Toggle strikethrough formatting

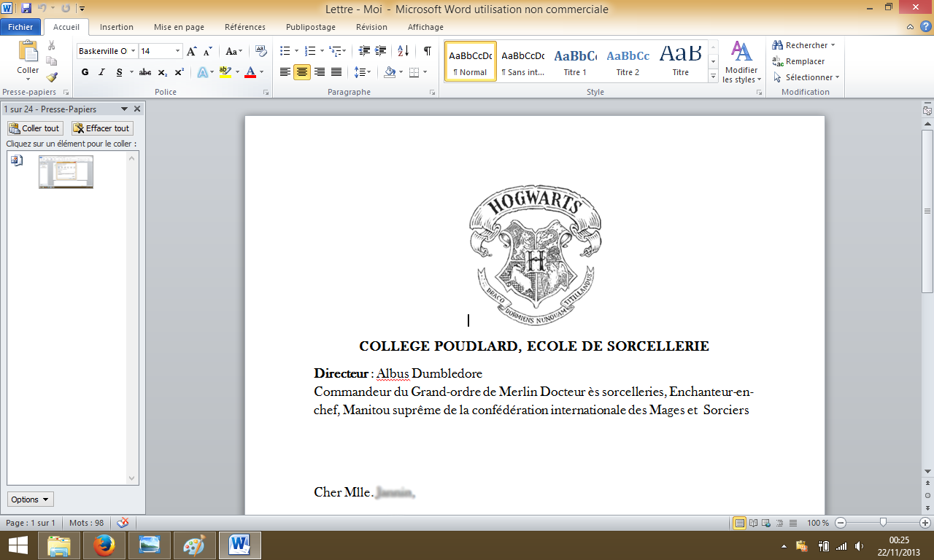[x=145, y=72]
